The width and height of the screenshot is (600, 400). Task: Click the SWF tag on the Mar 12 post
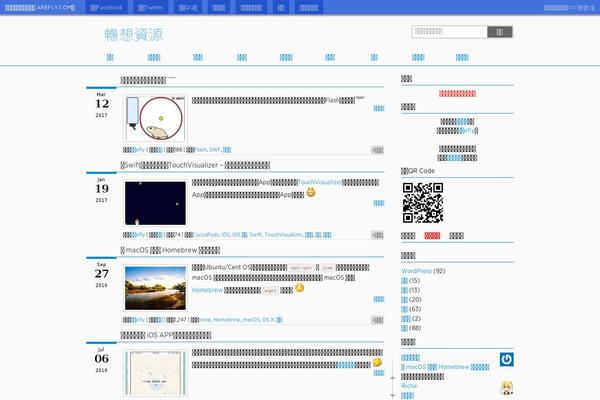[x=215, y=150]
